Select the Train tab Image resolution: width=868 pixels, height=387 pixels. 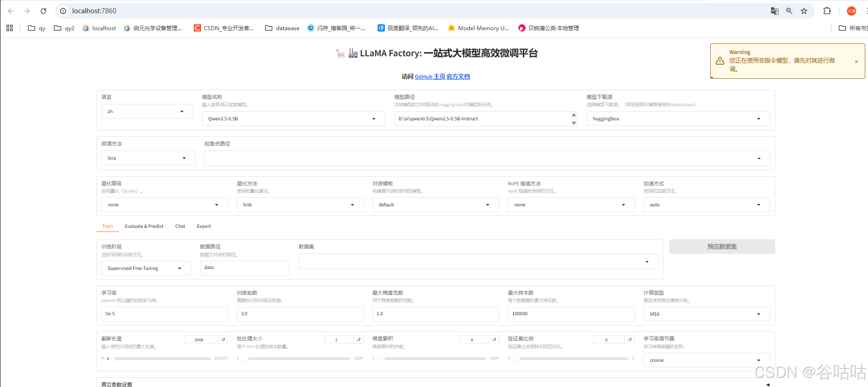pyautogui.click(x=108, y=226)
